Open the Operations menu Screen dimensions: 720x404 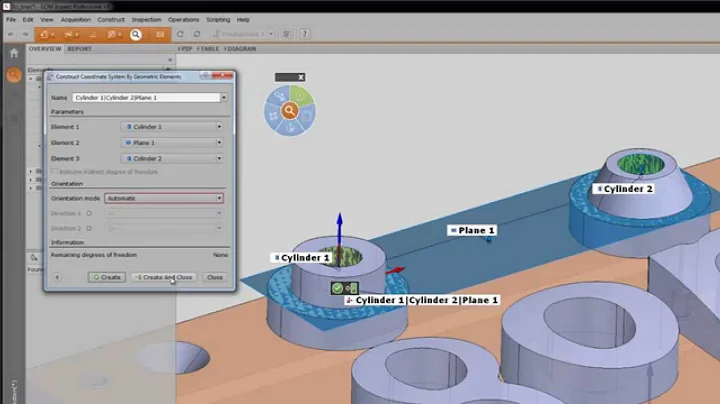[x=184, y=20]
